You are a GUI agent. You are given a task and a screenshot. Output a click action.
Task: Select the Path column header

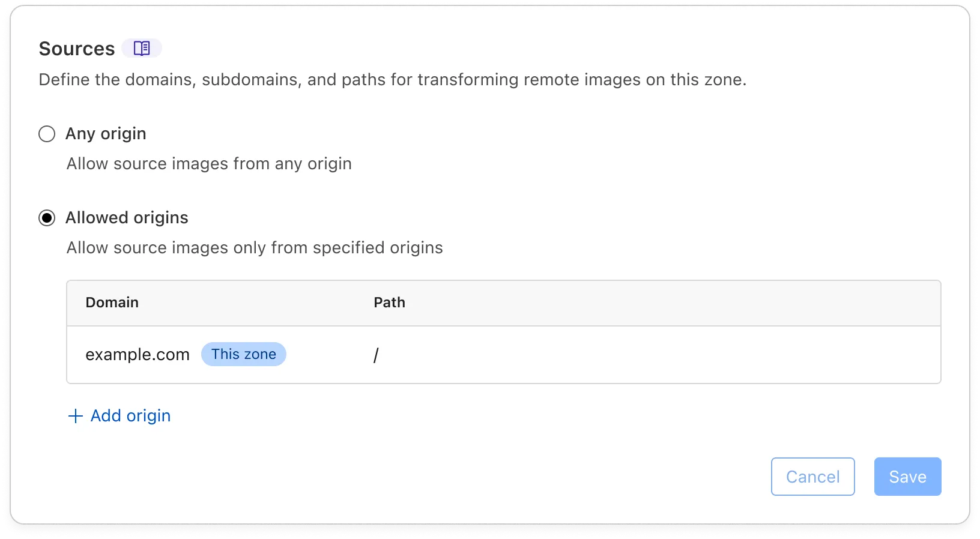pos(389,303)
